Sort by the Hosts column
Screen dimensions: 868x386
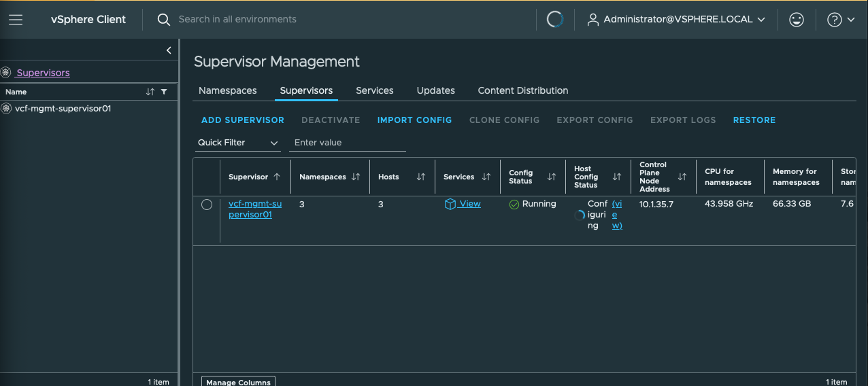pyautogui.click(x=421, y=177)
